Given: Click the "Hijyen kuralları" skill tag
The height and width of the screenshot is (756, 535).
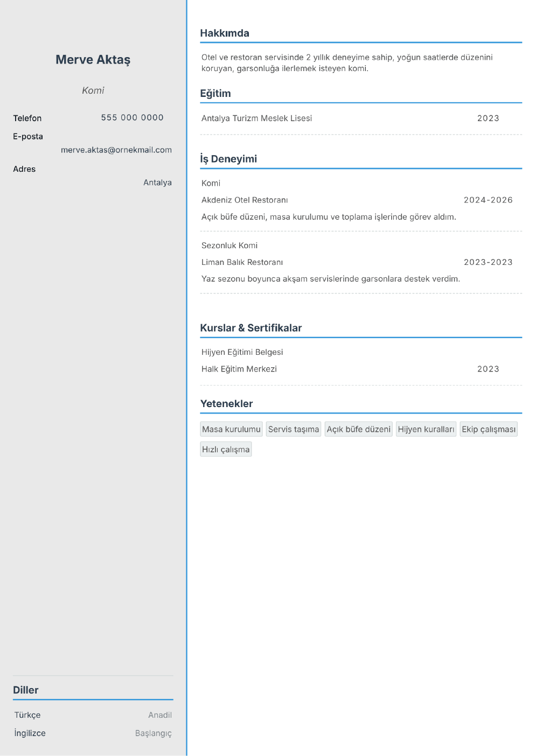Looking at the screenshot, I should pyautogui.click(x=426, y=429).
